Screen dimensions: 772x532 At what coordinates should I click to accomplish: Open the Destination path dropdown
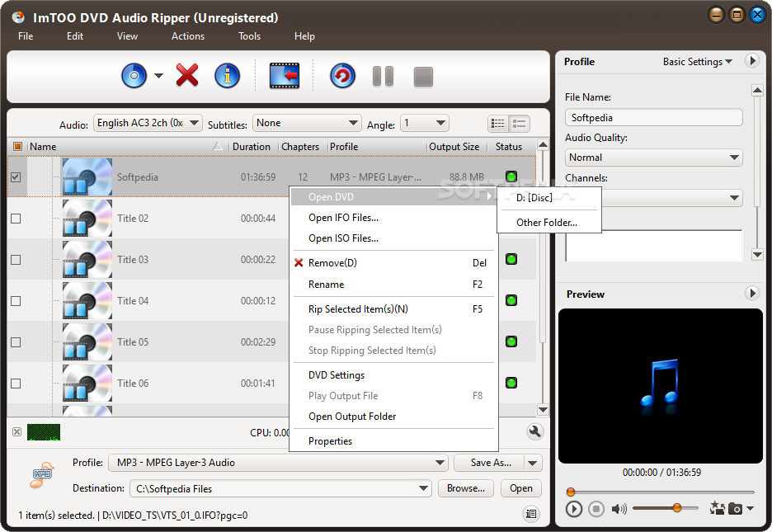coord(280,488)
